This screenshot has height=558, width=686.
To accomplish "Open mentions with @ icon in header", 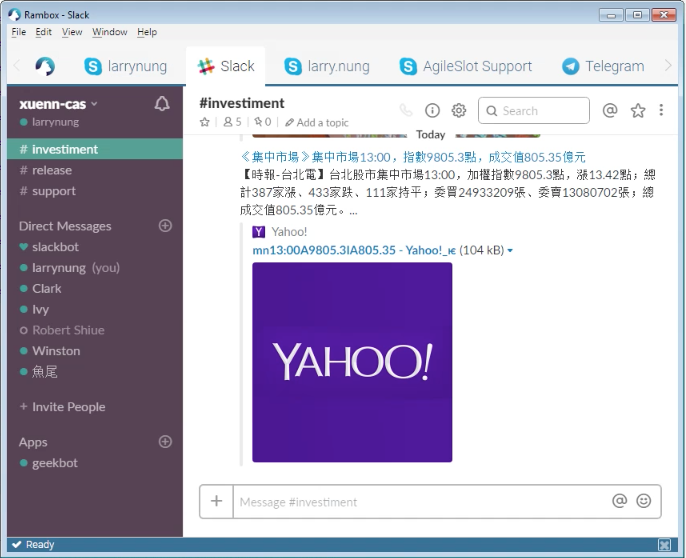I will (x=610, y=110).
